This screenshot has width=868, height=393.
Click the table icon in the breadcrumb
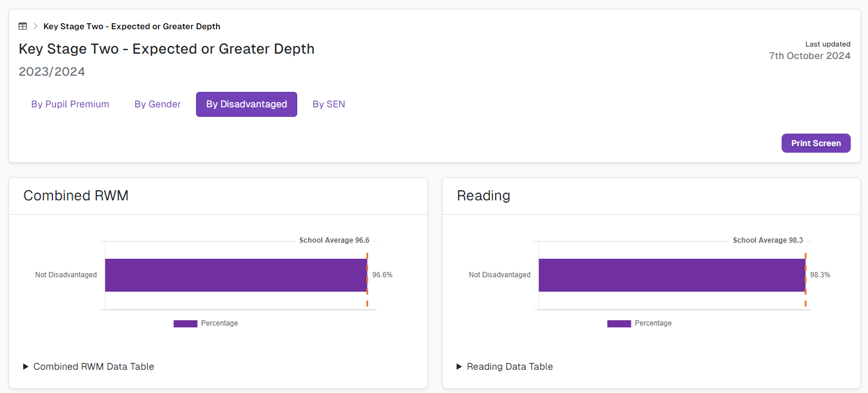23,26
